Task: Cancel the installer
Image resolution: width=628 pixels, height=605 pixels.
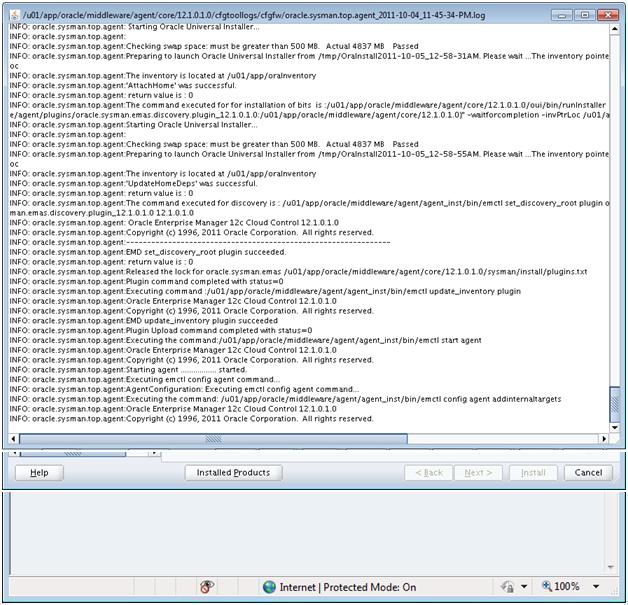Action: 588,473
